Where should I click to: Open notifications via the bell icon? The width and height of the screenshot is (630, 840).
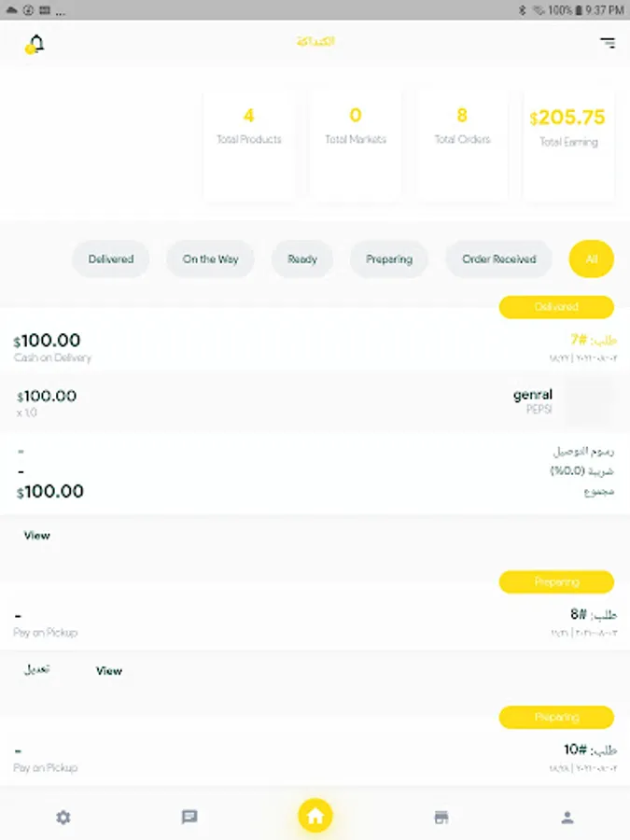35,44
